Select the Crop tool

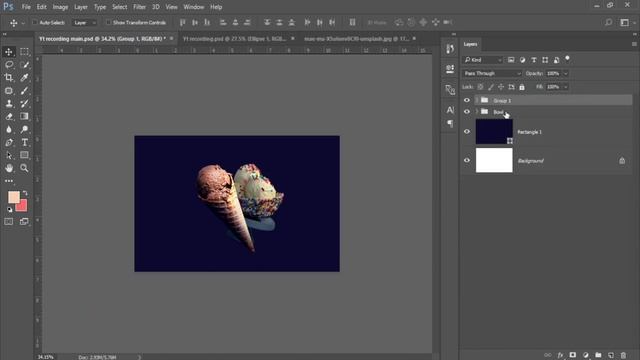(x=9, y=78)
